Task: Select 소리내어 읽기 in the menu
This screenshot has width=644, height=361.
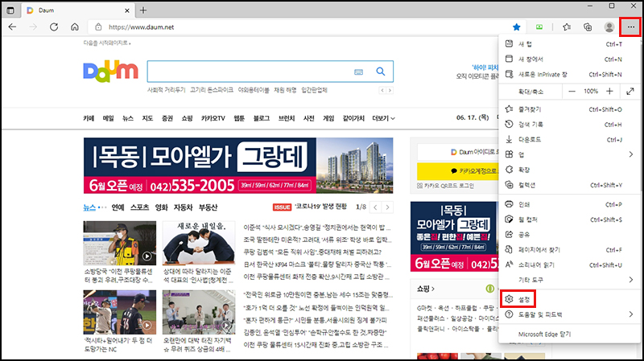Action: pos(569,265)
